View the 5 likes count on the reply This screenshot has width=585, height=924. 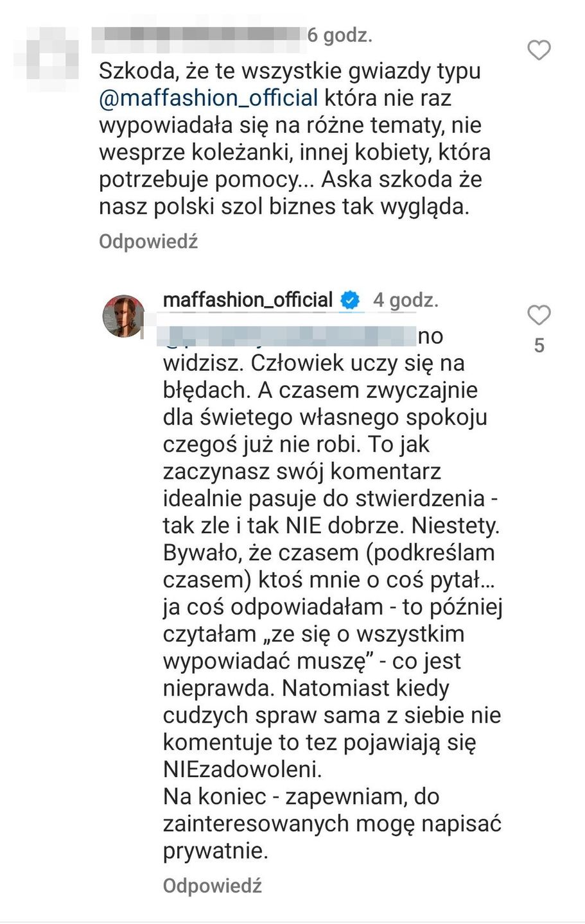pyautogui.click(x=539, y=346)
